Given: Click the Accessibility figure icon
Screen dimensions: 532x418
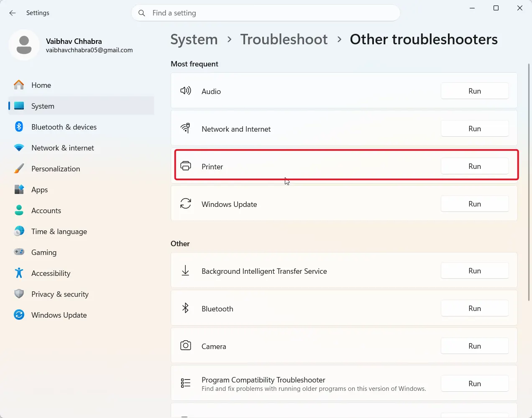Looking at the screenshot, I should (19, 273).
